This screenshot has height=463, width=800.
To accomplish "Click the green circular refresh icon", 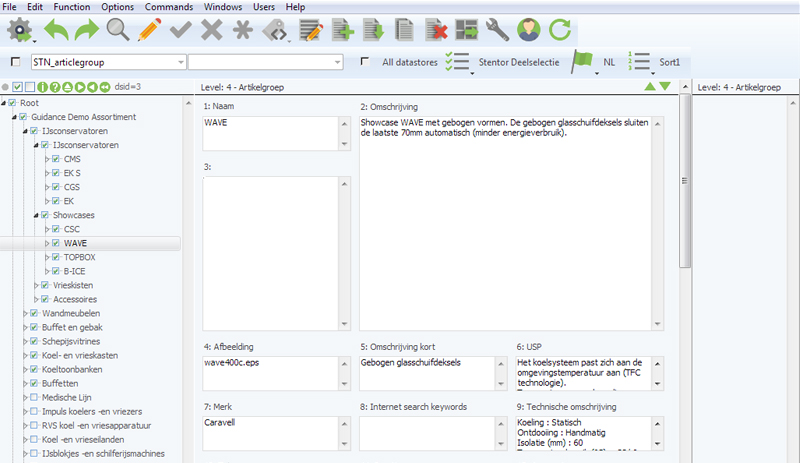I will [559, 30].
